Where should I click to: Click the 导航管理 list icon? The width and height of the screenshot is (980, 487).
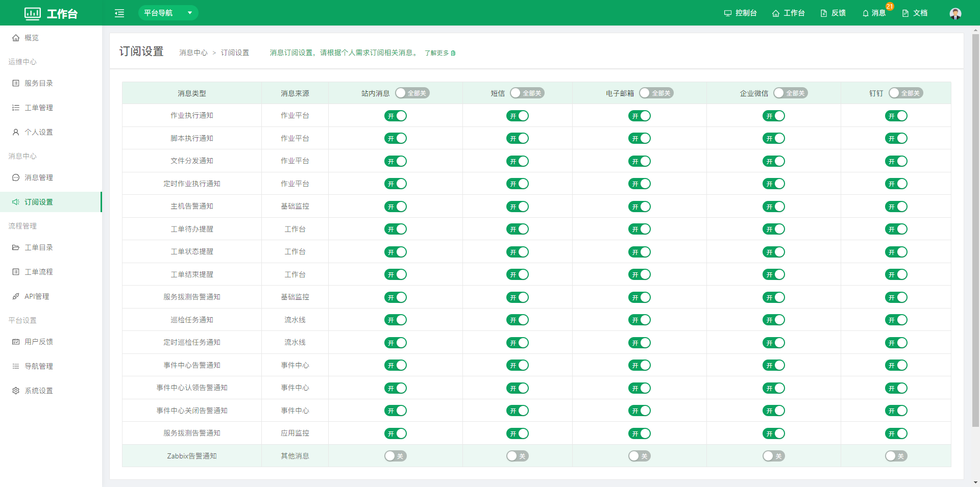click(16, 366)
